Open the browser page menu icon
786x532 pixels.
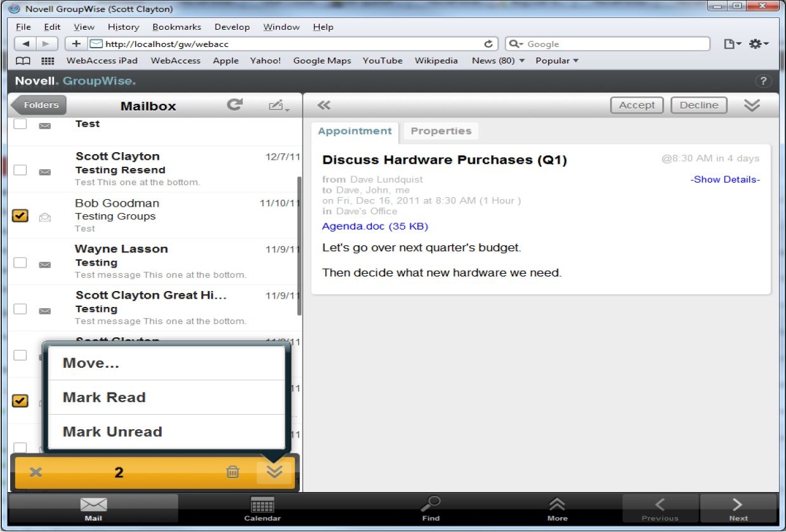click(731, 44)
